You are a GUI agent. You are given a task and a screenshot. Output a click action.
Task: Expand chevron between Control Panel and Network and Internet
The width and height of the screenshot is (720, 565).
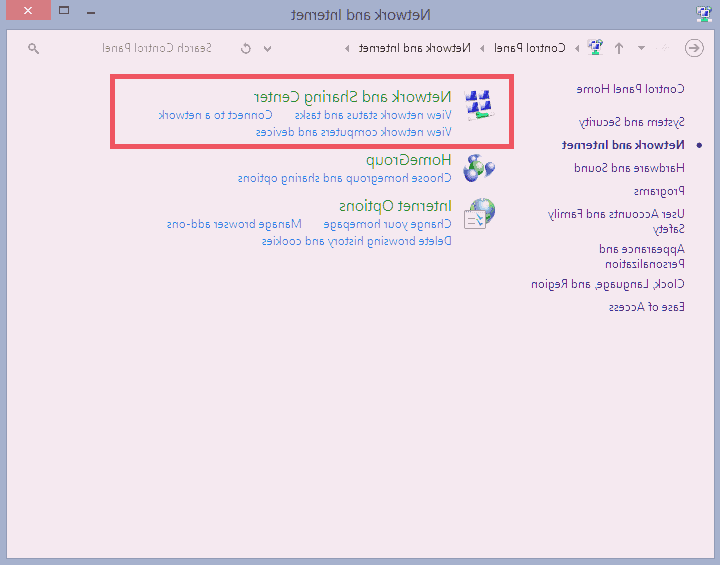pos(482,48)
